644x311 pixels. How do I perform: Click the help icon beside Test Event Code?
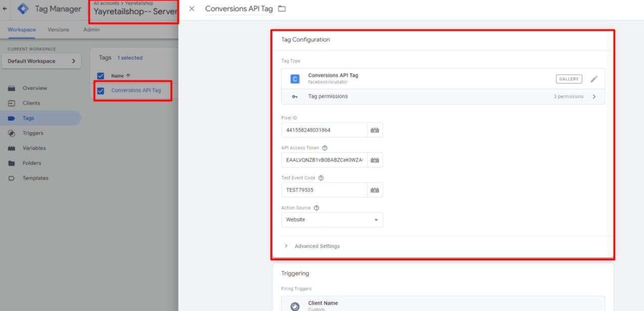pyautogui.click(x=321, y=178)
